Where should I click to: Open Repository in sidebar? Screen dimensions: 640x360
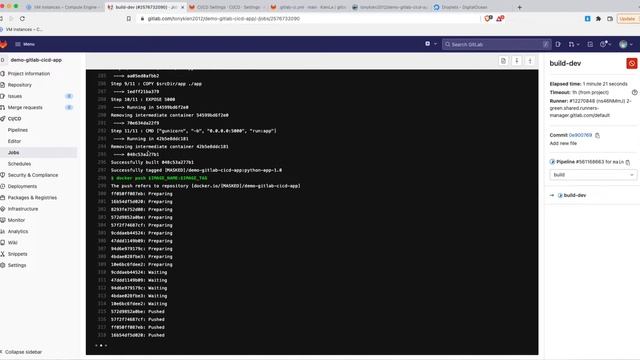[x=20, y=85]
